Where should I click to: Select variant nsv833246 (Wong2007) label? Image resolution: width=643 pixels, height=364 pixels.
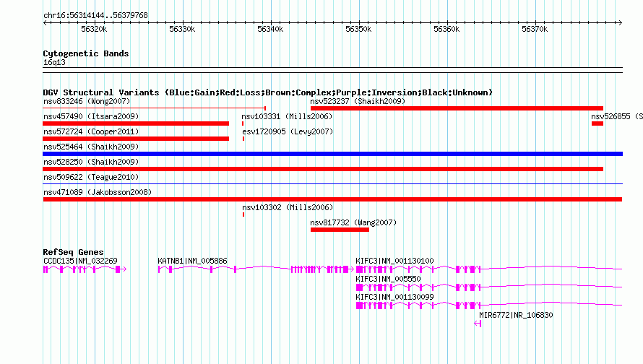pos(87,101)
